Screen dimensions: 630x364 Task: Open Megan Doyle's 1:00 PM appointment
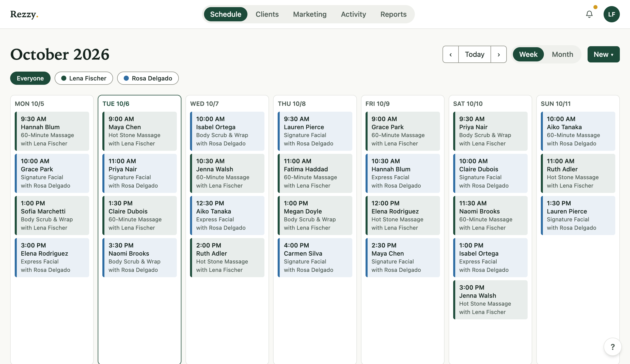(315, 215)
